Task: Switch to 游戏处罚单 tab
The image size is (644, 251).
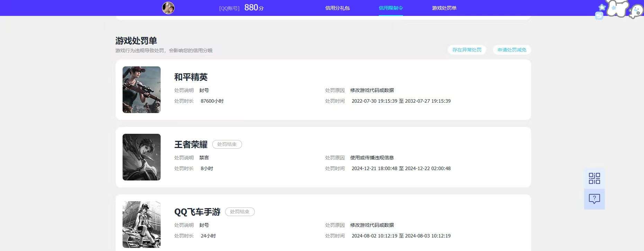Action: [x=444, y=8]
